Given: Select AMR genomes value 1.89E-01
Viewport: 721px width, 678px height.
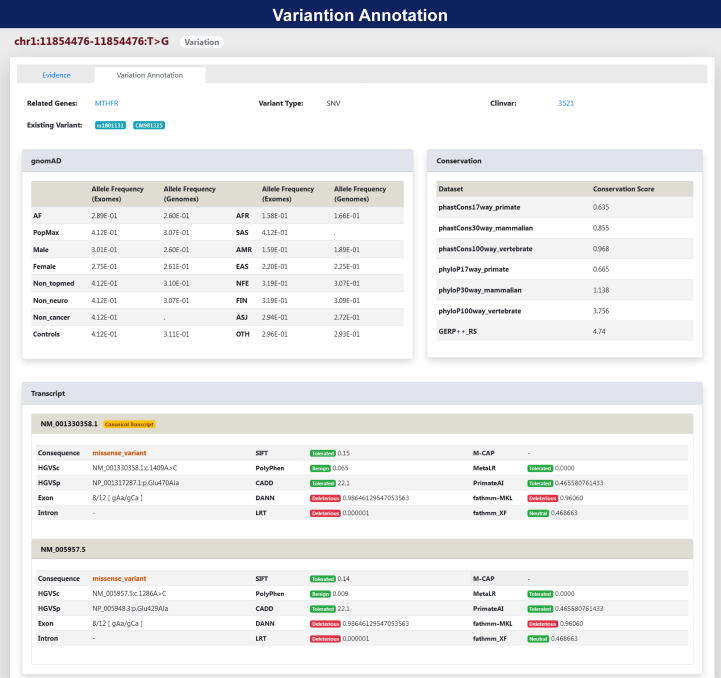Looking at the screenshot, I should (347, 250).
